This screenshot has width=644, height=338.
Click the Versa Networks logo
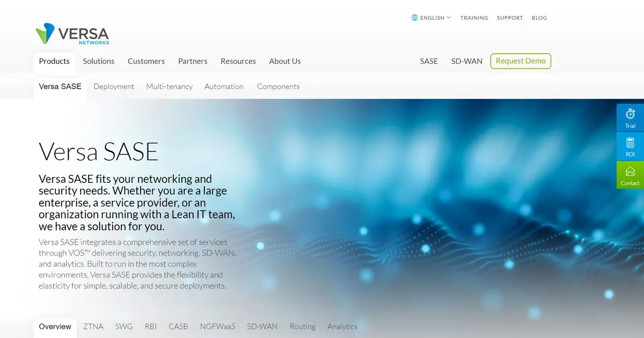coord(72,34)
